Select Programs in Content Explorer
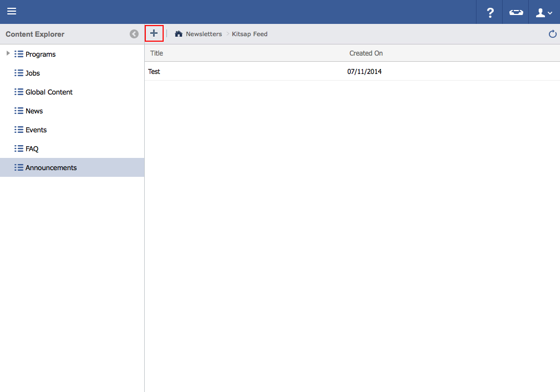Viewport: 560px width, 392px height. point(40,54)
